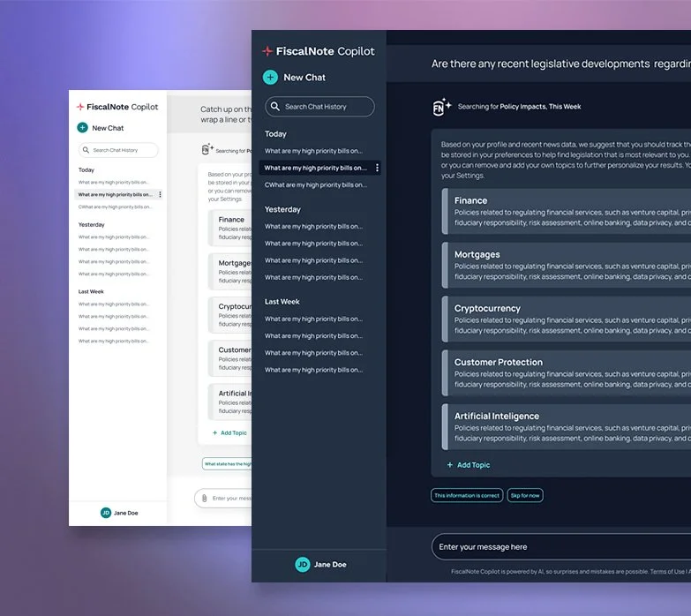Open "CWhat are my high priority" chat in light window
Viewport: 691px width, 616px height.
(115, 207)
